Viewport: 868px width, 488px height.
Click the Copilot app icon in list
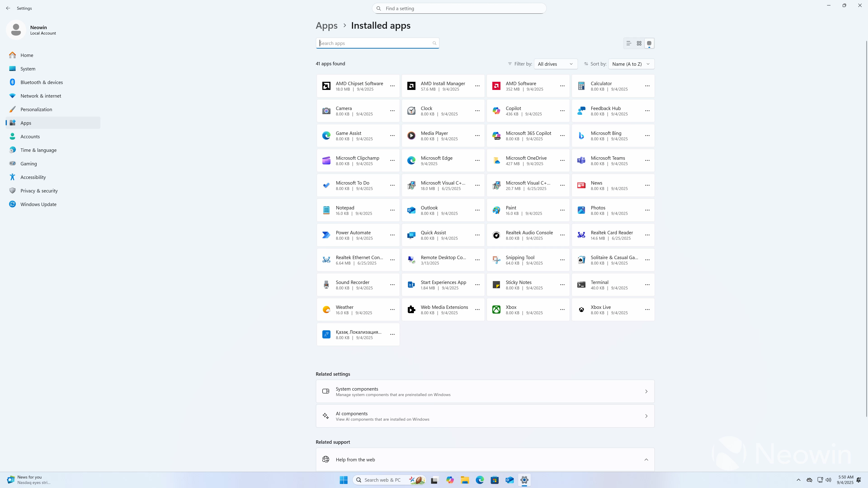point(496,111)
